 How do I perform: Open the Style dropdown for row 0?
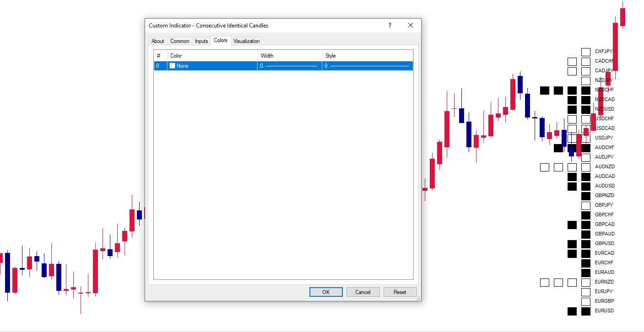[368, 66]
